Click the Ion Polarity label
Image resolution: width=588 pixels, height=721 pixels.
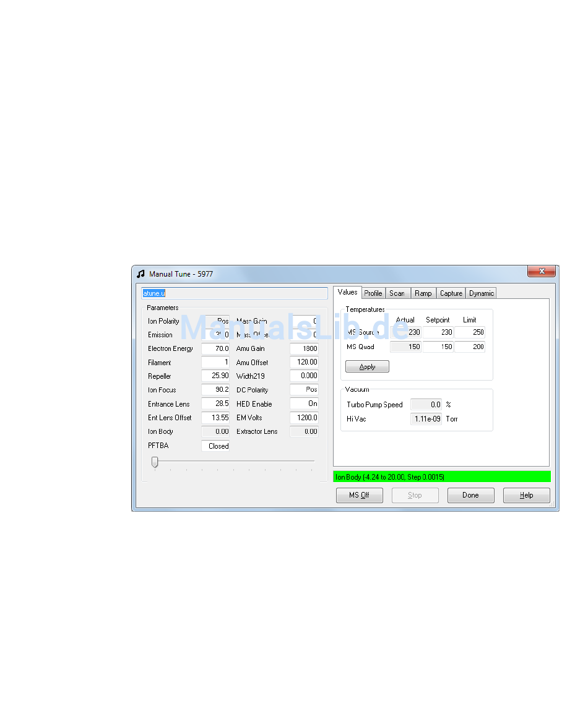coord(163,321)
